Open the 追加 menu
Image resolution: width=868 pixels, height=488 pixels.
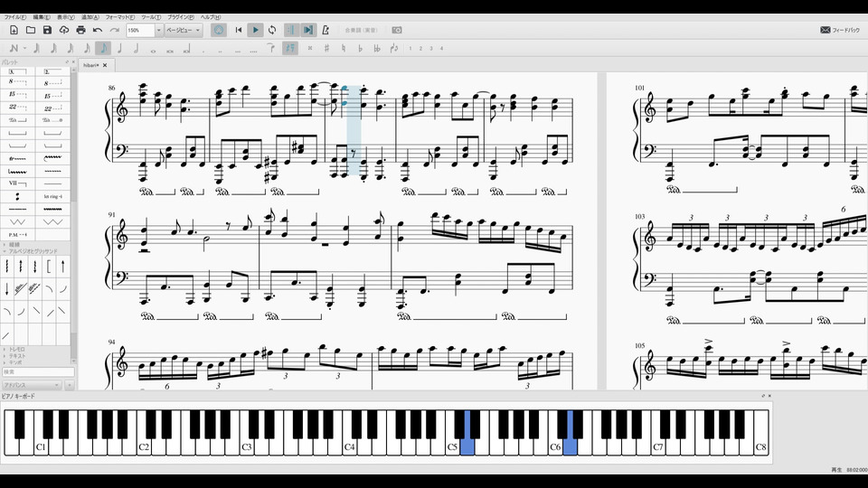[x=90, y=17]
